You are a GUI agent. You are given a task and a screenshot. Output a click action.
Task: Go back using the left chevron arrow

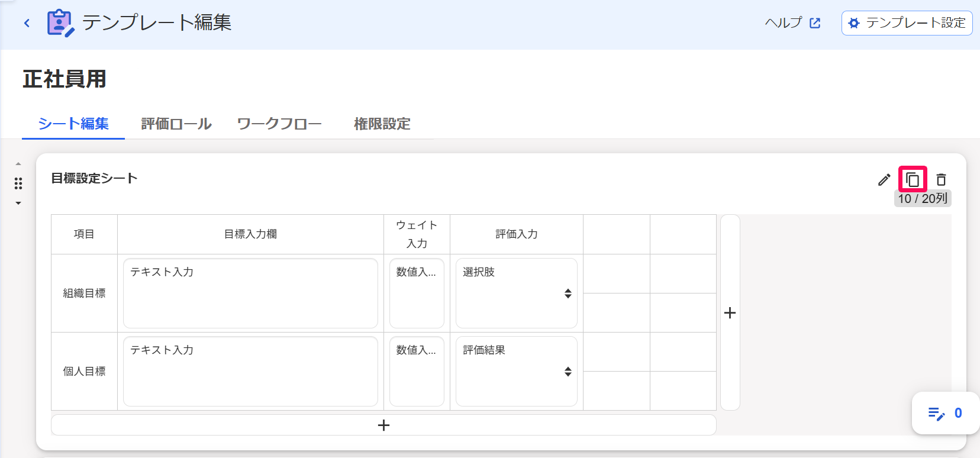(x=27, y=23)
